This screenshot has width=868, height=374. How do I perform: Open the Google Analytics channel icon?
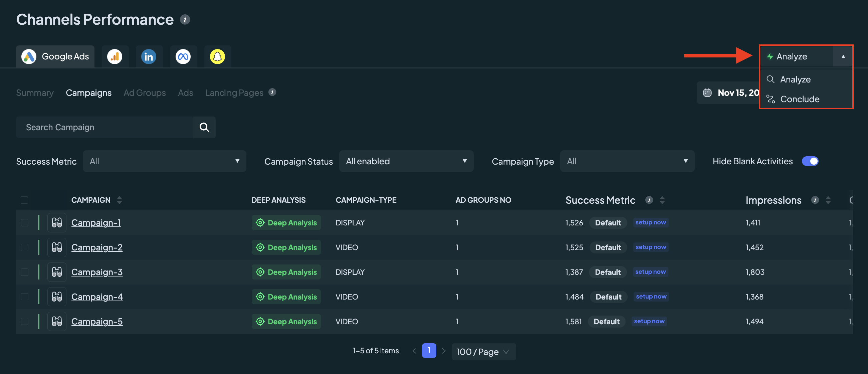pos(115,57)
